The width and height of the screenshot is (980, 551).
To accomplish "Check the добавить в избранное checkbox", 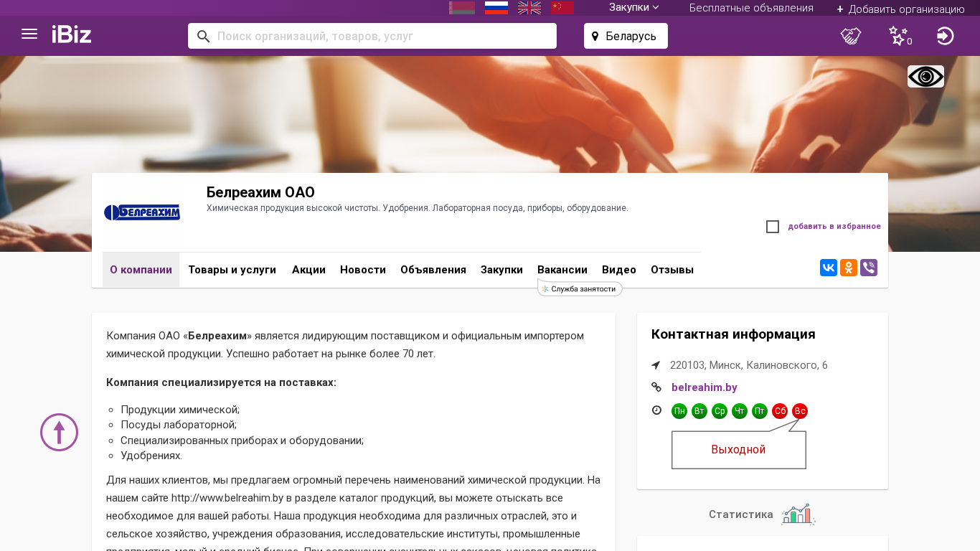I will pyautogui.click(x=773, y=227).
